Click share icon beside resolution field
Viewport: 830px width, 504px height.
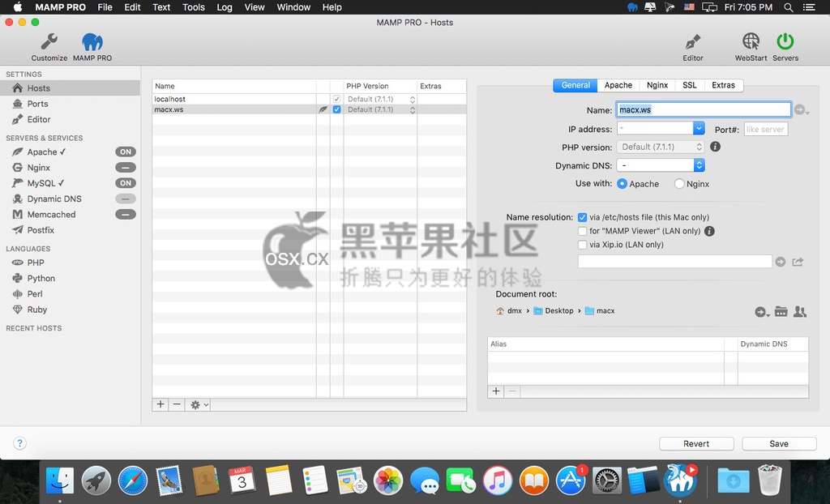798,262
